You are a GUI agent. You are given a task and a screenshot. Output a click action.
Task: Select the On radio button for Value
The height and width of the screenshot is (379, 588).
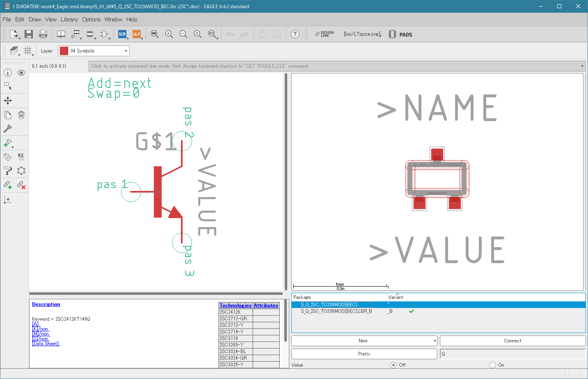click(493, 365)
